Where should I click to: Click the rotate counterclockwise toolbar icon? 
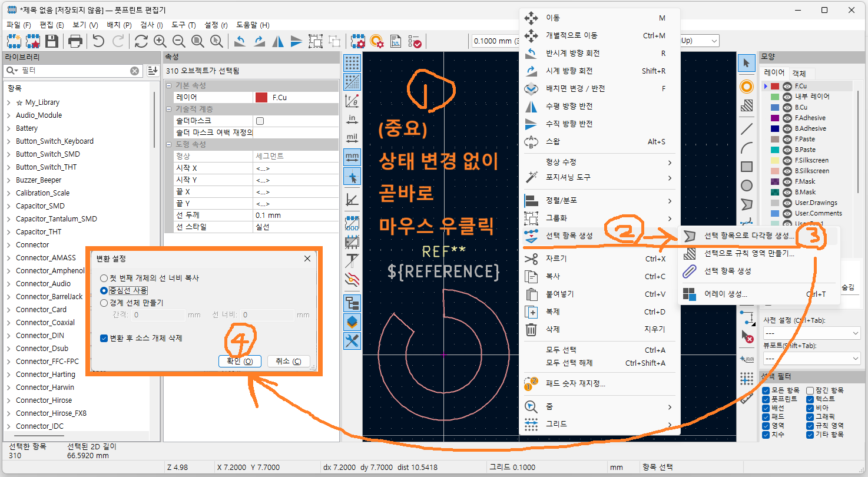(240, 41)
